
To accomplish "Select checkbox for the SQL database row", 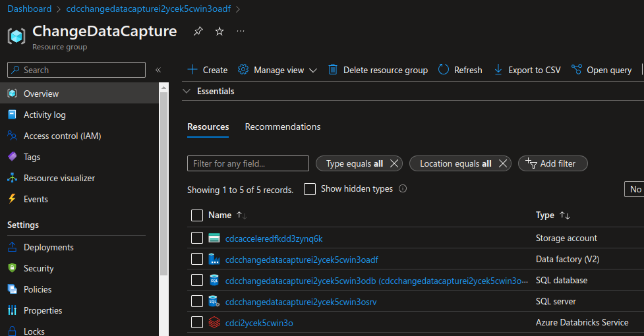I will [x=197, y=280].
